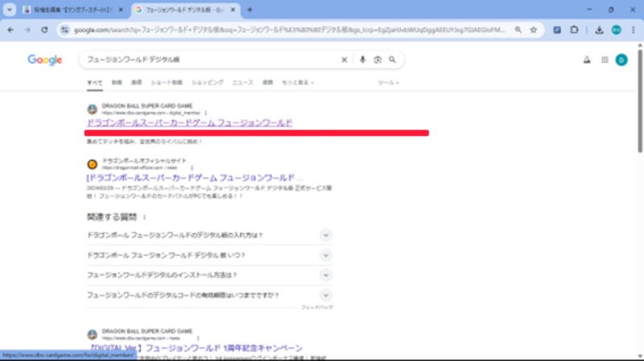Open the 【DIGITAL Ver.】1周年記念キャンペーン result
This screenshot has height=361, width=644.
tap(196, 348)
